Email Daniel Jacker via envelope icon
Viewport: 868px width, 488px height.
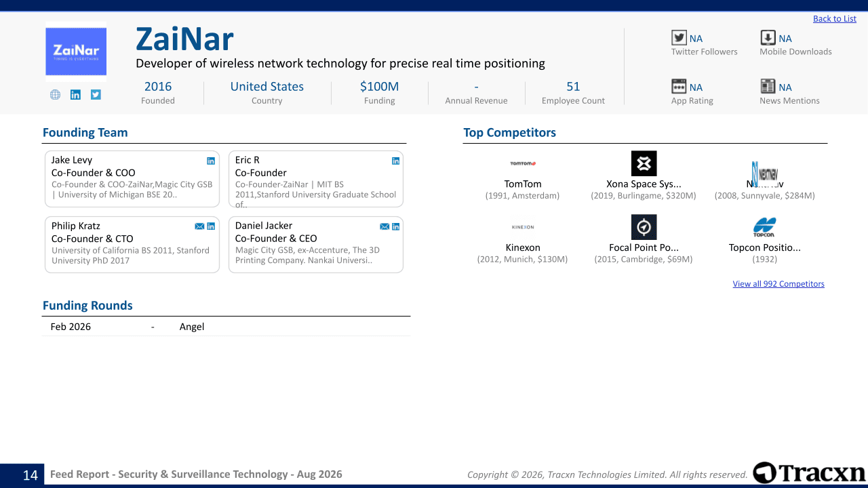click(x=384, y=226)
